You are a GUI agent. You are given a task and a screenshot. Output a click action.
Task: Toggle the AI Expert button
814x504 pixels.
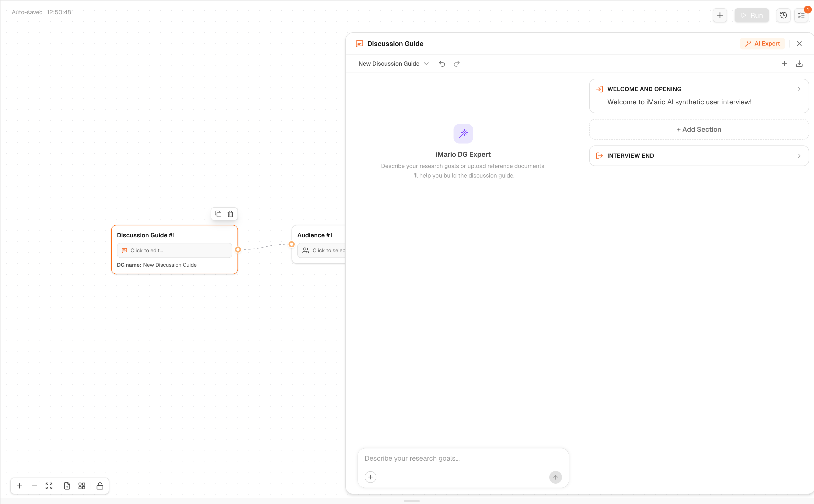pos(762,44)
